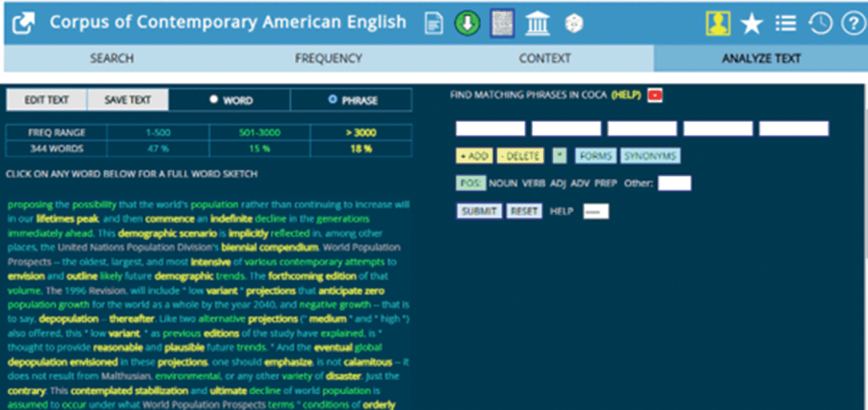Click the word "thereafter" in the text
Image resolution: width=868 pixels, height=410 pixels.
click(x=131, y=319)
